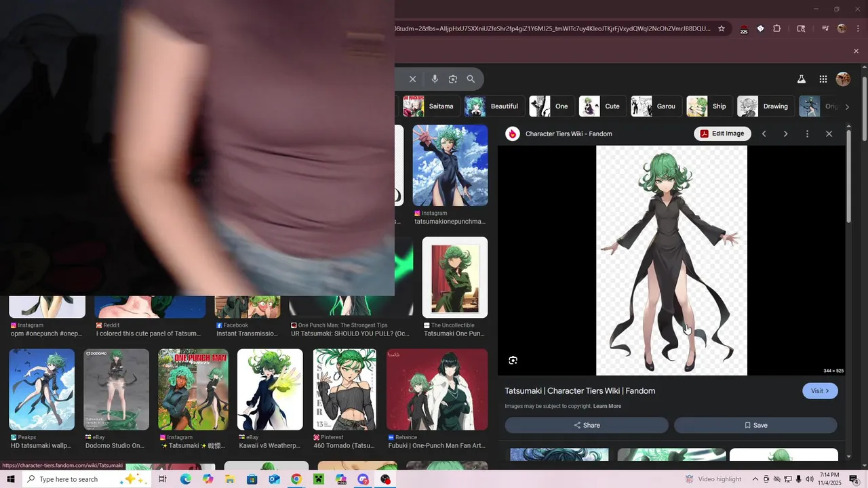Image resolution: width=868 pixels, height=488 pixels.
Task: Start a voice search with the microphone
Action: 435,79
